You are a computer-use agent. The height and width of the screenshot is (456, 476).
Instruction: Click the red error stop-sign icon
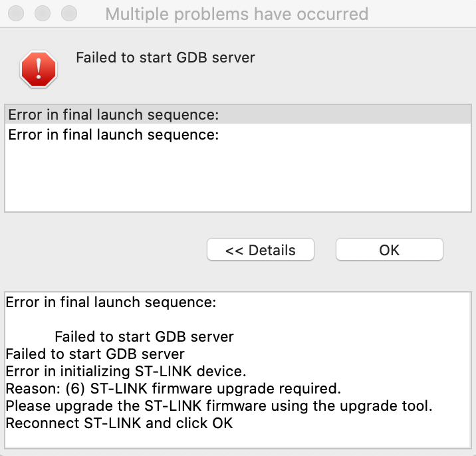point(39,70)
